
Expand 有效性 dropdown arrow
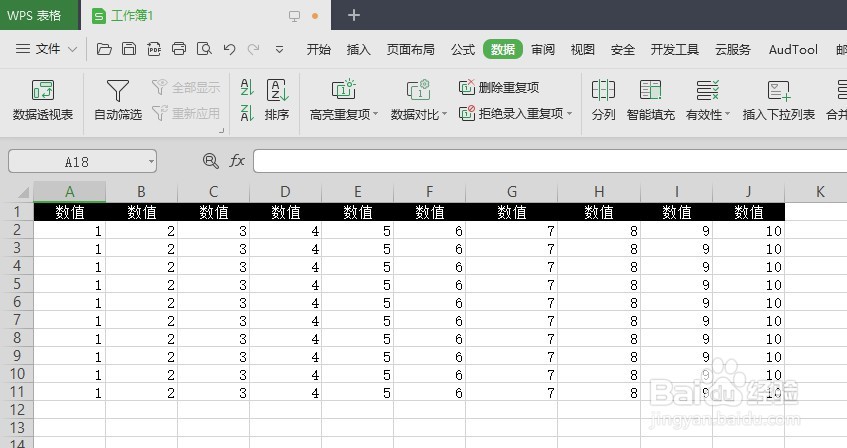[727, 115]
